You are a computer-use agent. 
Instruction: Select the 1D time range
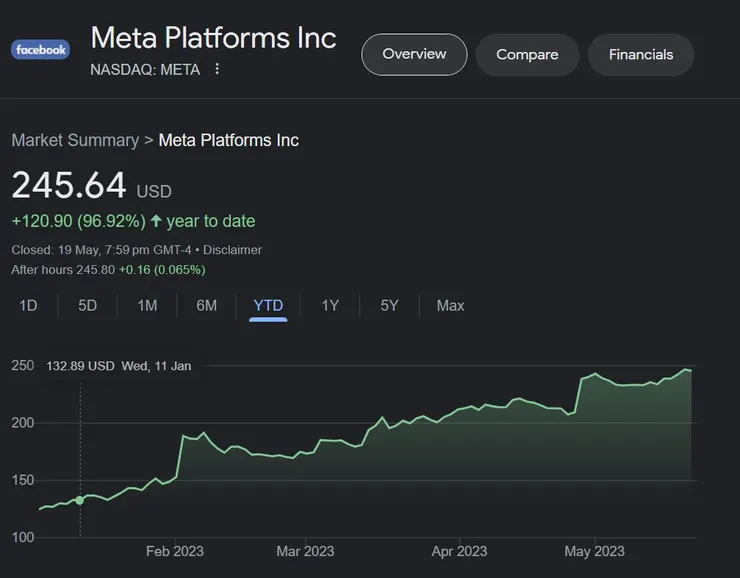[28, 306]
